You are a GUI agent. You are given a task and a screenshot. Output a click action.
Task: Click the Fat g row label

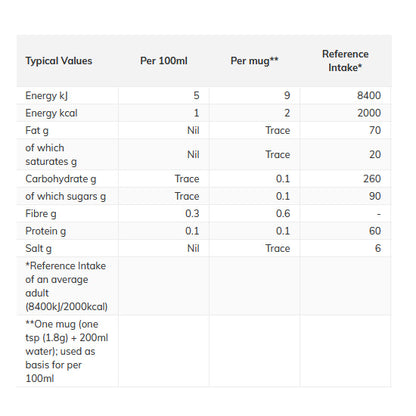[37, 130]
